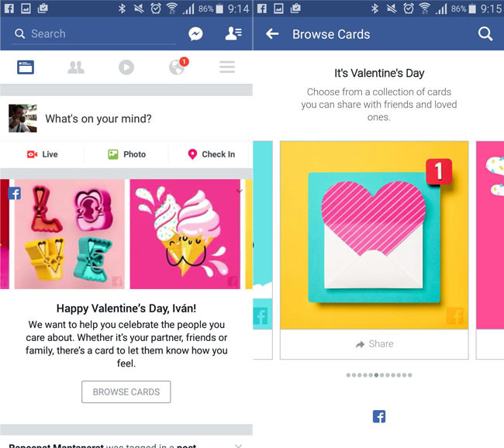Open Messenger from the top bar
Viewport: 504px width, 448px height.
click(x=195, y=34)
